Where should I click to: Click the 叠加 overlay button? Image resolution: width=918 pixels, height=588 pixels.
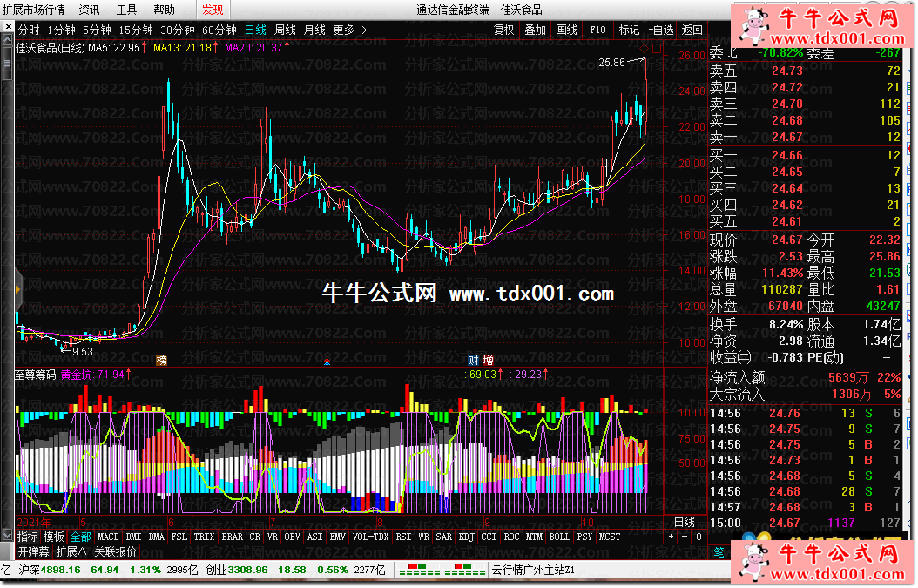[535, 30]
